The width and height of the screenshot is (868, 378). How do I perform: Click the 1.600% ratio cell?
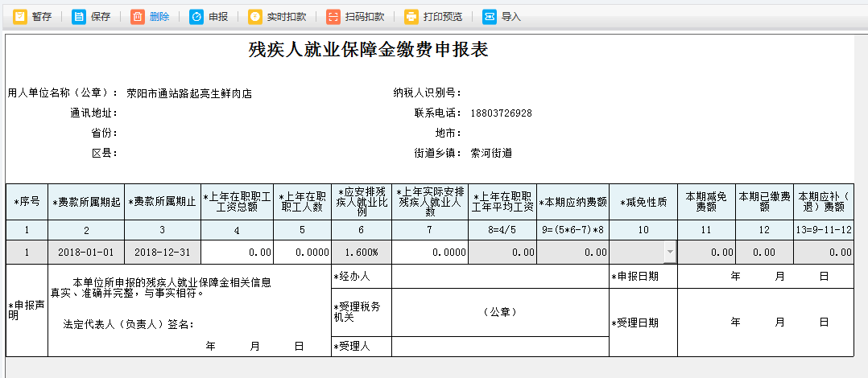coord(362,252)
